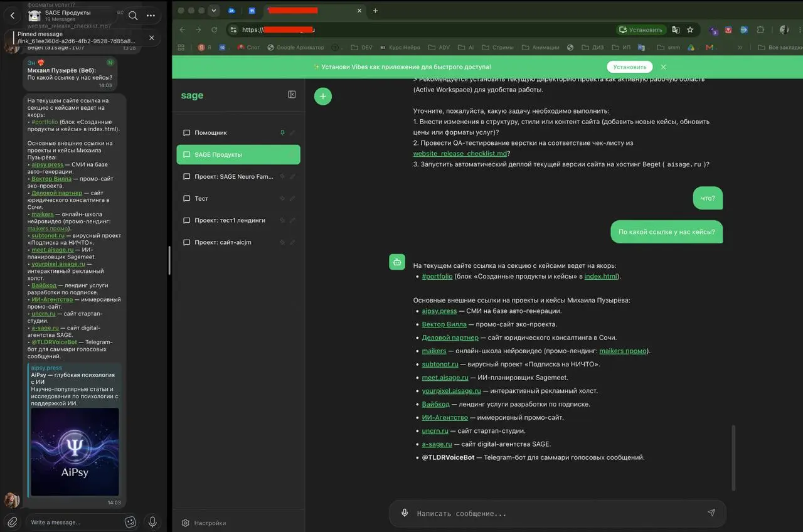Open the Стримы bookmarks folder
The width and height of the screenshot is (803, 532).
(x=497, y=47)
